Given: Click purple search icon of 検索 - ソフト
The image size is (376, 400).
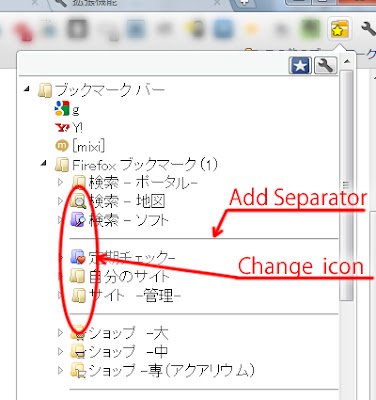Looking at the screenshot, I should [78, 220].
